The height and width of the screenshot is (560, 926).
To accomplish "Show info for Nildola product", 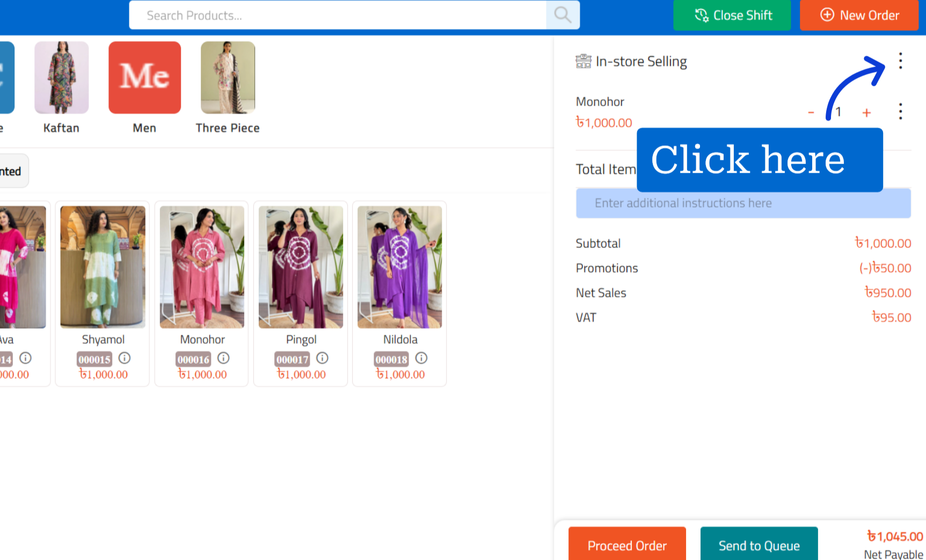I will click(x=421, y=358).
